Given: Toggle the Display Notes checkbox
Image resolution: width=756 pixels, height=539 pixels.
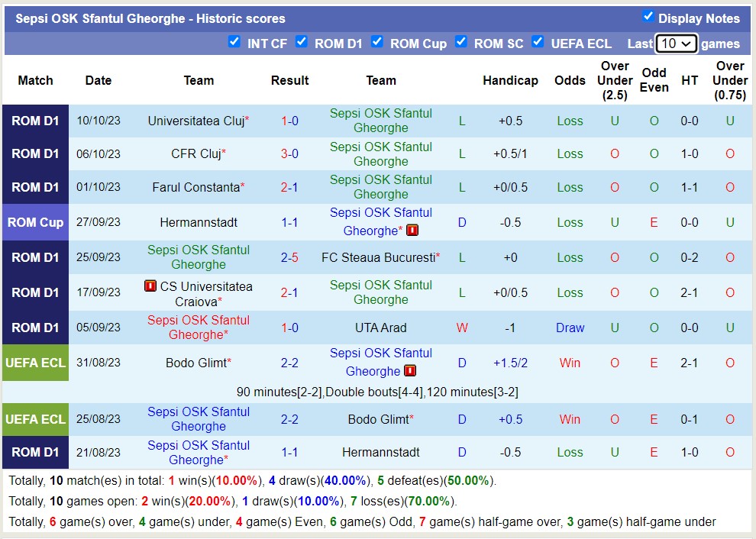Looking at the screenshot, I should tap(648, 17).
